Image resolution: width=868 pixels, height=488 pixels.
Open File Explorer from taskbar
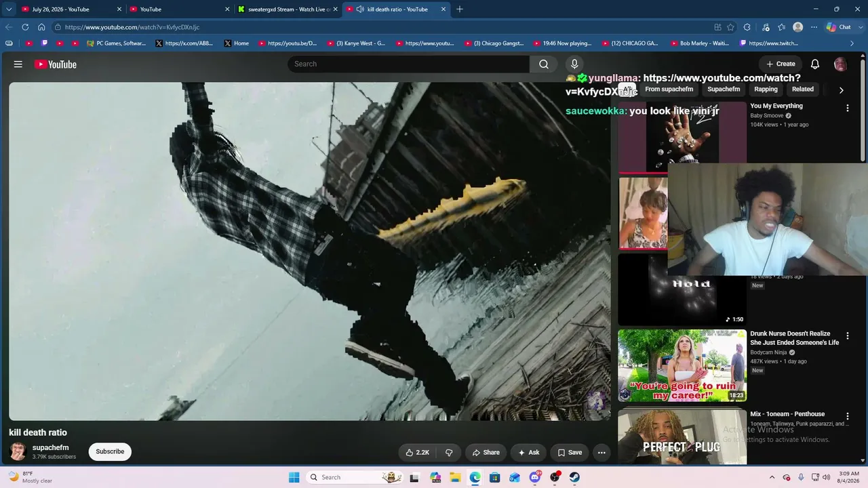(455, 477)
